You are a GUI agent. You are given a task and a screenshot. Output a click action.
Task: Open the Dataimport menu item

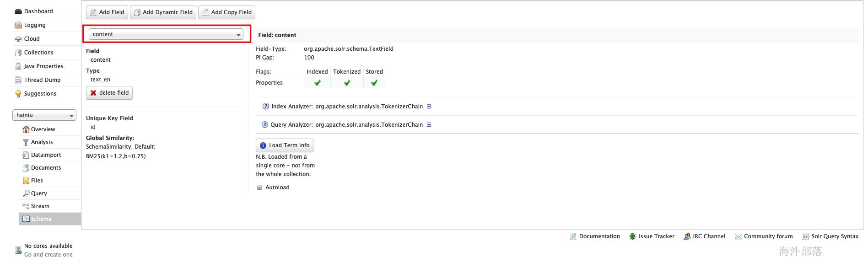46,155
